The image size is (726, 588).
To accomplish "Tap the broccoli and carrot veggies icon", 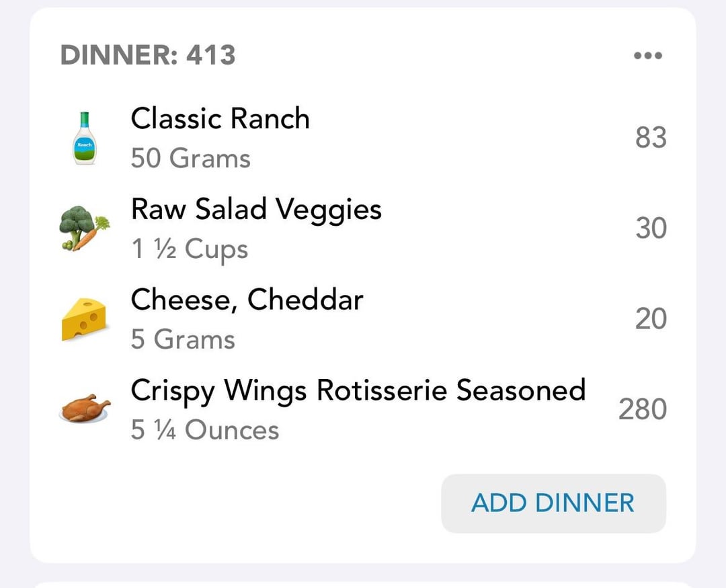I will [x=85, y=228].
